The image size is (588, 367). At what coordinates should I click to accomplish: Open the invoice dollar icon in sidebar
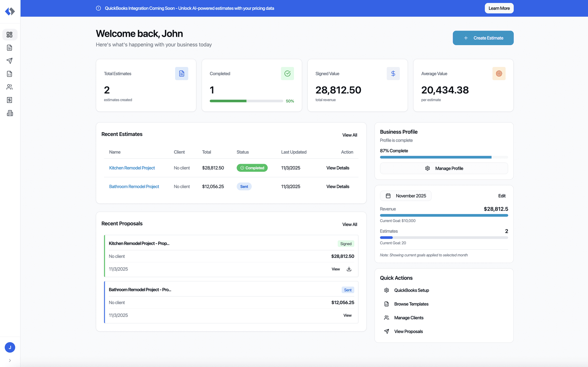[9, 100]
